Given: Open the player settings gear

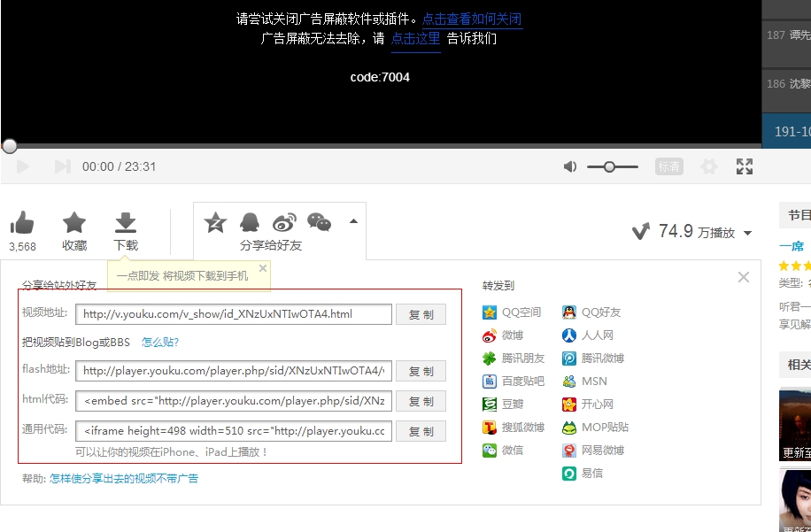Looking at the screenshot, I should pyautogui.click(x=708, y=166).
